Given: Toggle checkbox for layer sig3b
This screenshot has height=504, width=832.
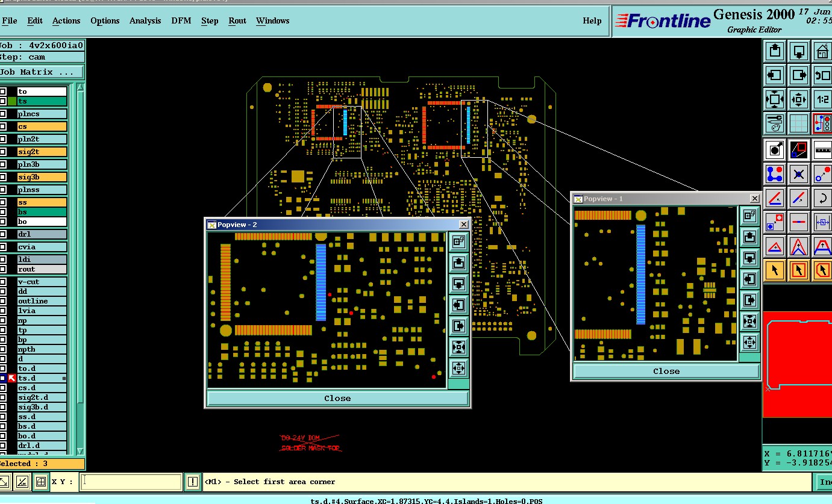Looking at the screenshot, I should 3,177.
